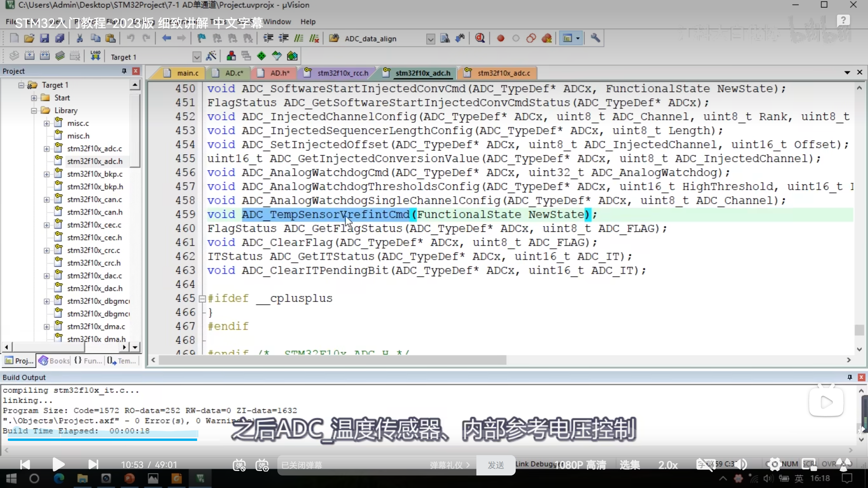Click the Uncomment selection icon
Viewport: 868px width, 488px height.
tap(314, 38)
